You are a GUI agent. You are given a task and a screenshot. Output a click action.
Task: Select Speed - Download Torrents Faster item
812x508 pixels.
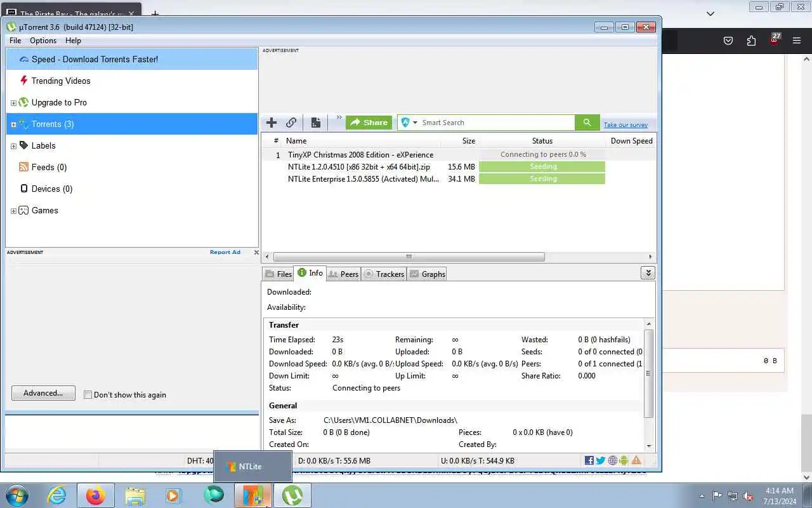[132, 59]
